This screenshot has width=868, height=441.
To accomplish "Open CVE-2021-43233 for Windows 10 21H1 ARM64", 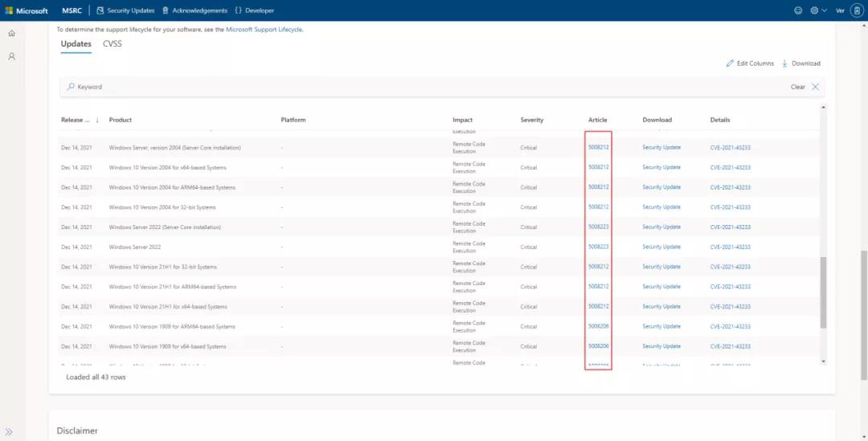I will [730, 288].
